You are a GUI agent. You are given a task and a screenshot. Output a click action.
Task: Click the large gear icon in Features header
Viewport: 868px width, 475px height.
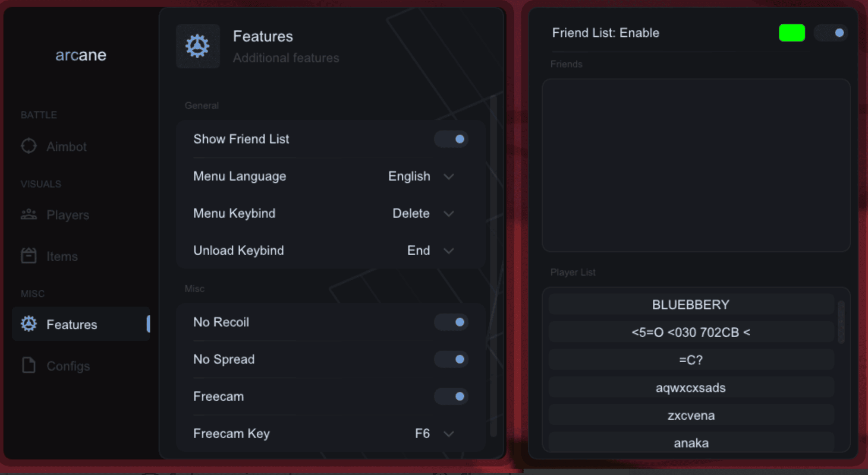[198, 46]
